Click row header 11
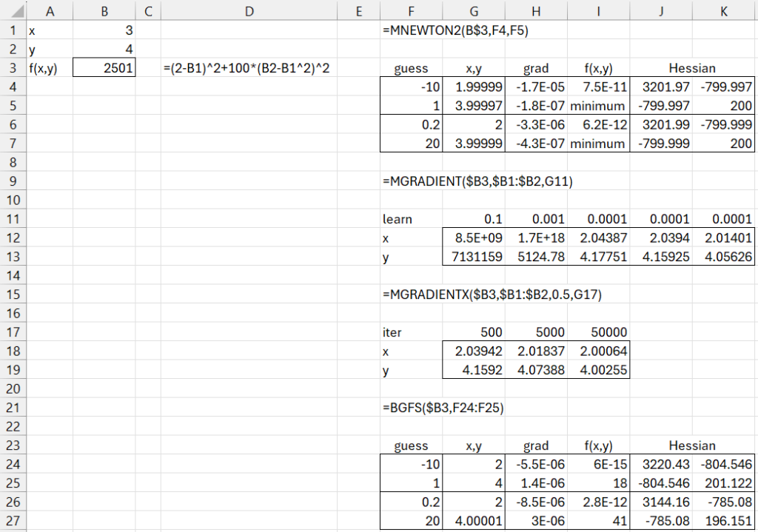758x532 pixels. coord(11,219)
